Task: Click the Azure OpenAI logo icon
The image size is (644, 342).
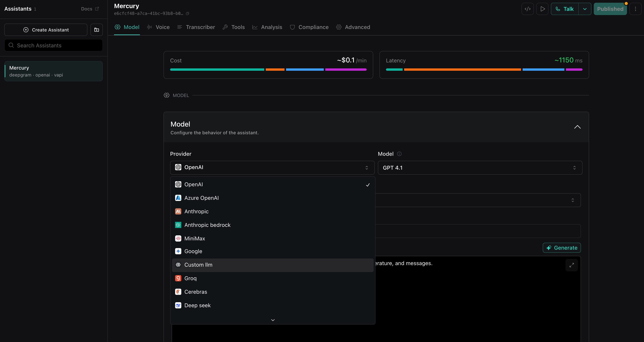Action: pyautogui.click(x=178, y=198)
